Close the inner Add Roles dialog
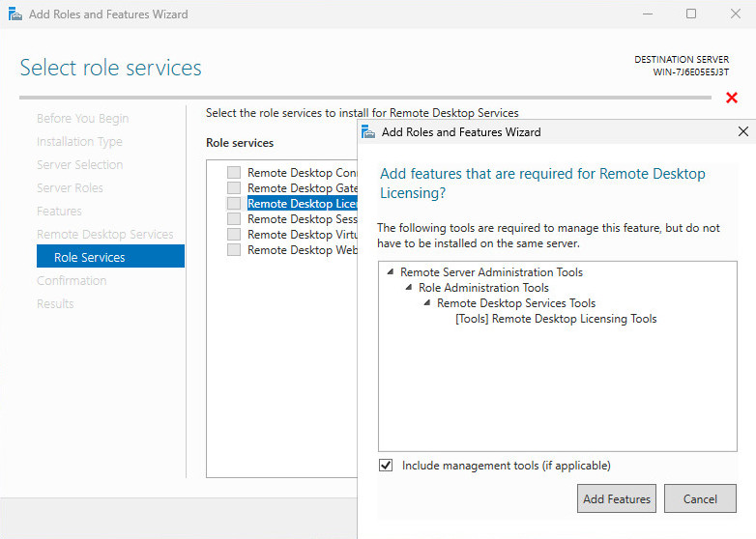Screen dimensions: 756x539 click(x=743, y=131)
